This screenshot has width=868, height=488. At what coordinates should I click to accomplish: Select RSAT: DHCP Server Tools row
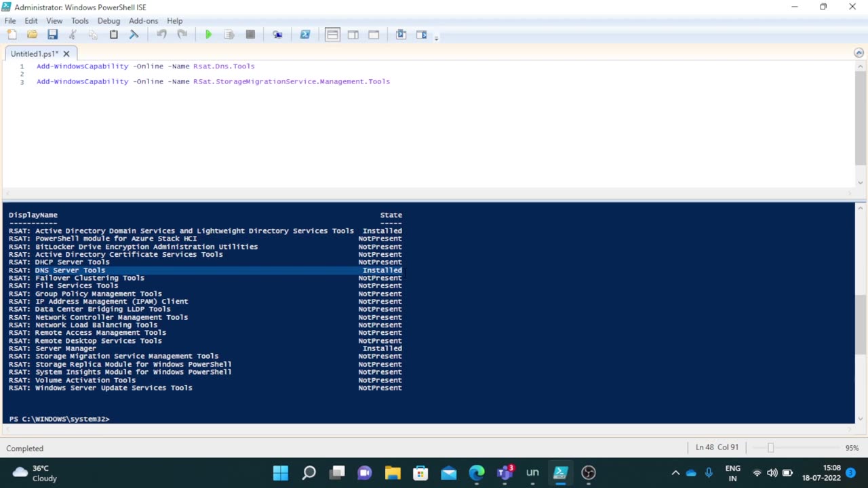point(205,262)
